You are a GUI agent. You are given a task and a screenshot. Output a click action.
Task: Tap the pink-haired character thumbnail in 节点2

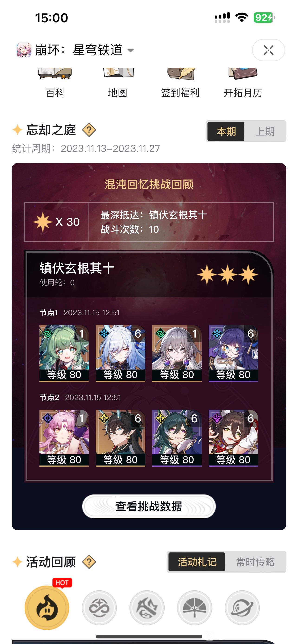tap(64, 438)
